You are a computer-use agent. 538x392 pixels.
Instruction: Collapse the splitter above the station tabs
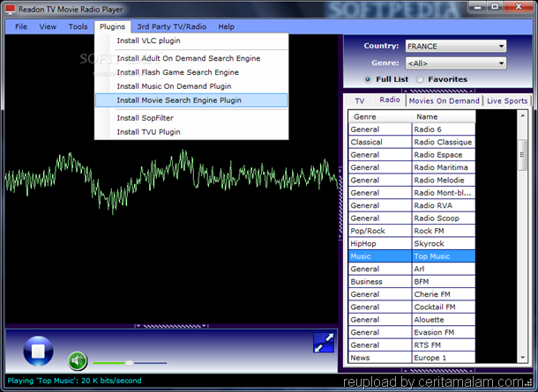click(x=438, y=91)
